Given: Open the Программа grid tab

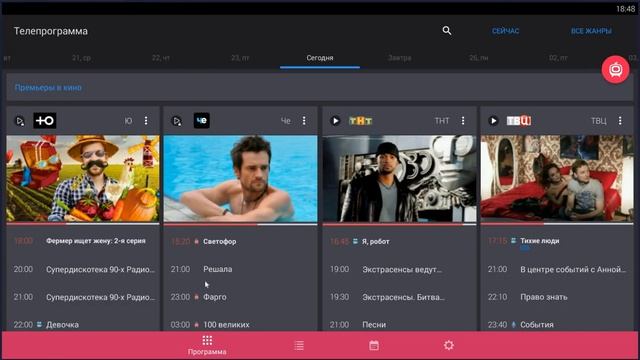Looking at the screenshot, I should [207, 345].
